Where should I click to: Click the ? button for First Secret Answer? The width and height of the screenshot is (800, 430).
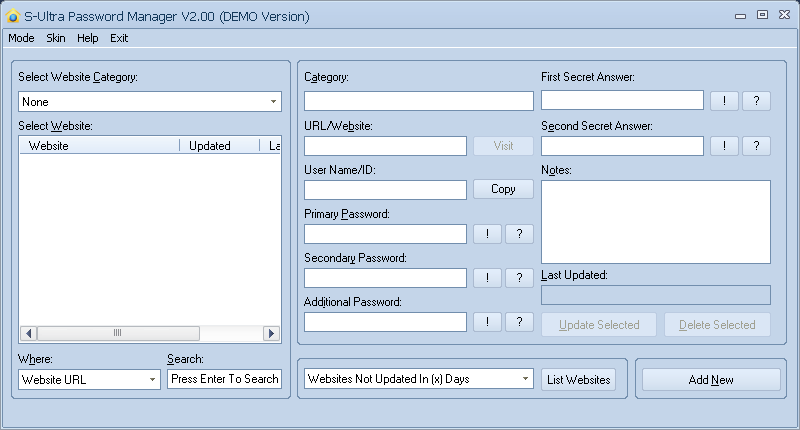coord(757,100)
